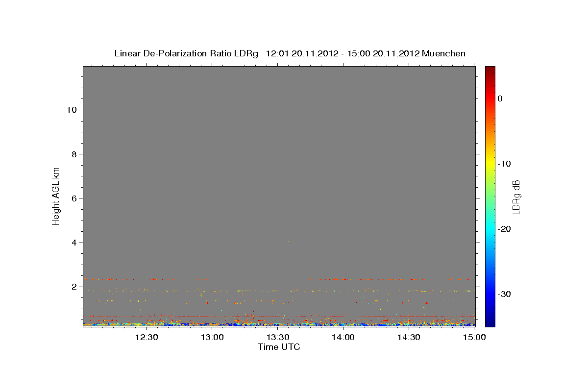Pick the dark blue bottom of the colorbar
588x392 pixels.
pos(490,322)
